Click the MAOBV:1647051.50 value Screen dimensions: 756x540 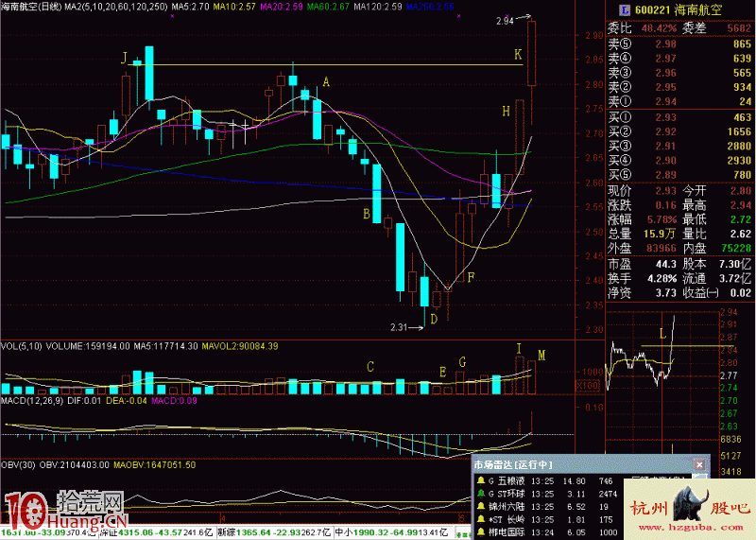click(x=154, y=464)
